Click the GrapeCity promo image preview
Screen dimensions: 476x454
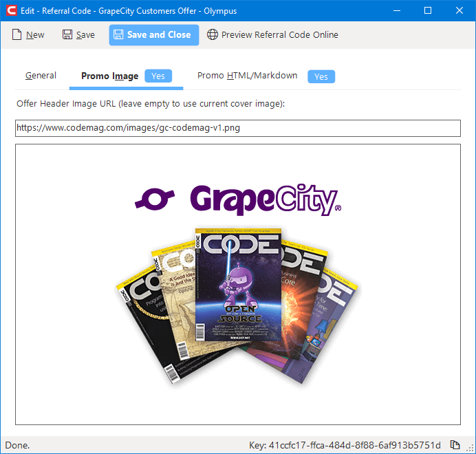point(238,284)
